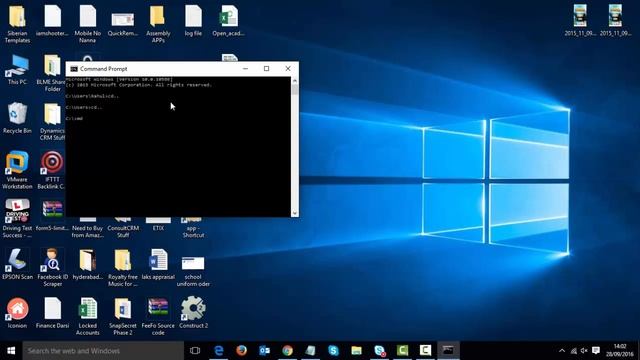Open Locked Accounts Excel file
This screenshot has width=640, height=360.
87,316
